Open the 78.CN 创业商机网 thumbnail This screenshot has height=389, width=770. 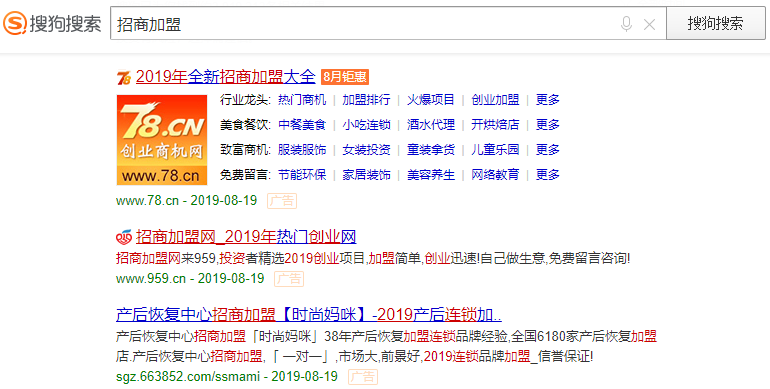(162, 139)
